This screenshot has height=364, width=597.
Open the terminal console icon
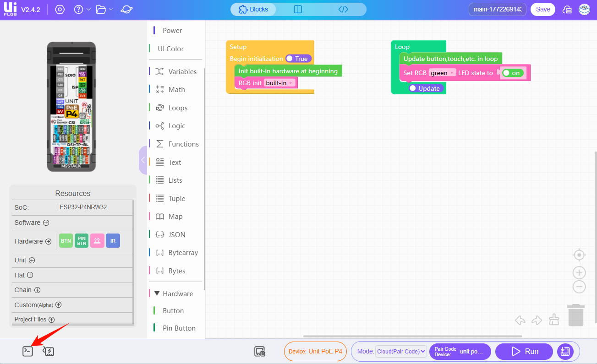pyautogui.click(x=28, y=351)
